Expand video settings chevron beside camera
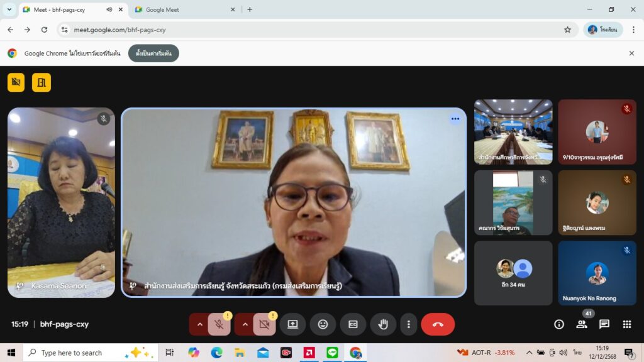The height and width of the screenshot is (362, 644). (x=245, y=324)
